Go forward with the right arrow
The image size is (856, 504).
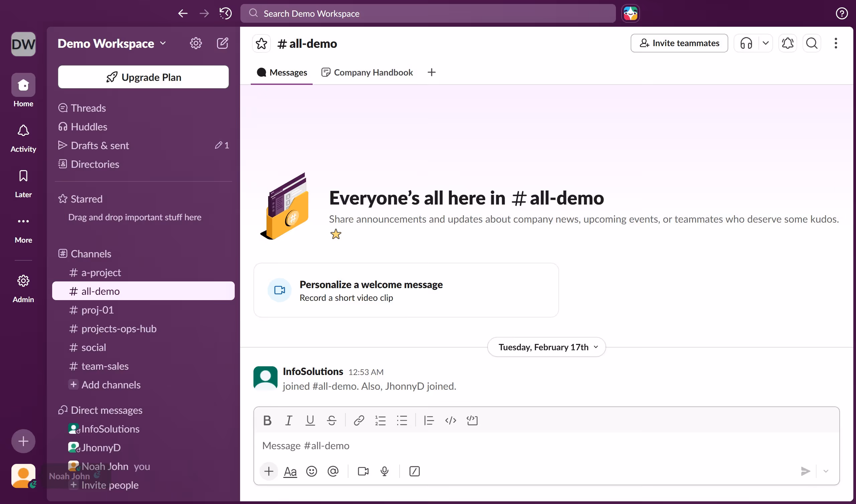(204, 14)
